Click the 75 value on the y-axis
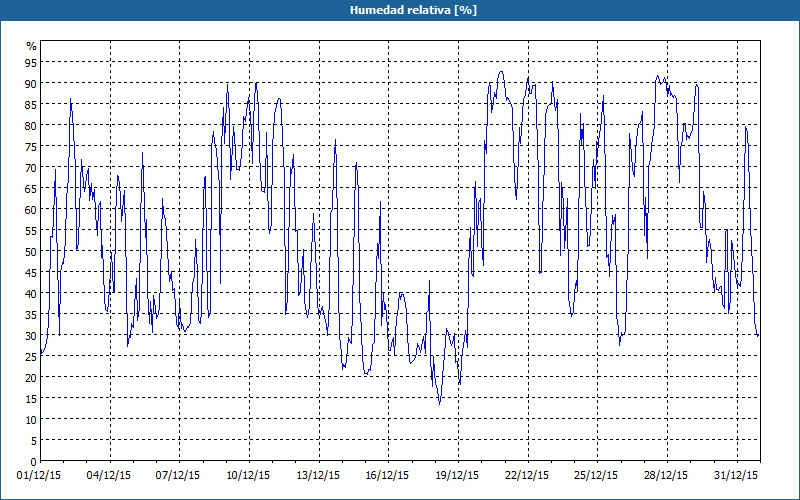 (x=31, y=146)
